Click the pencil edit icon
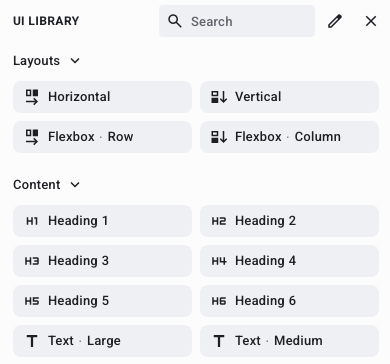The image size is (390, 364). [x=335, y=21]
